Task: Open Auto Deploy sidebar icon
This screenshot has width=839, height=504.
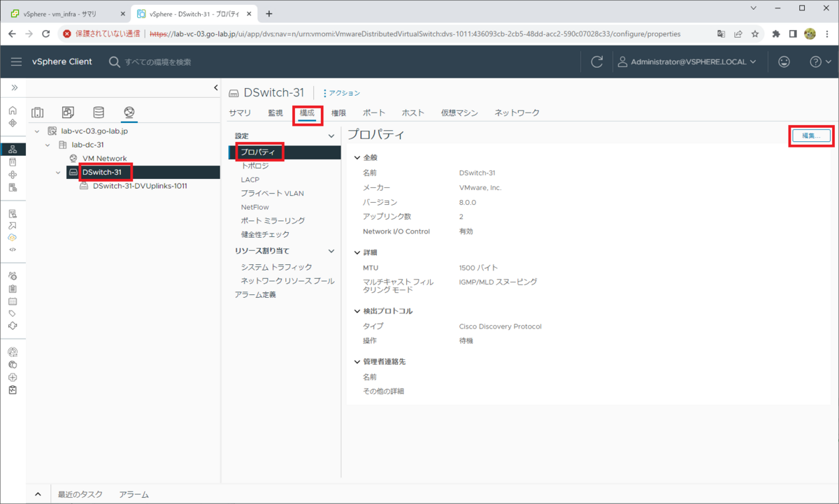Action: pos(13,226)
